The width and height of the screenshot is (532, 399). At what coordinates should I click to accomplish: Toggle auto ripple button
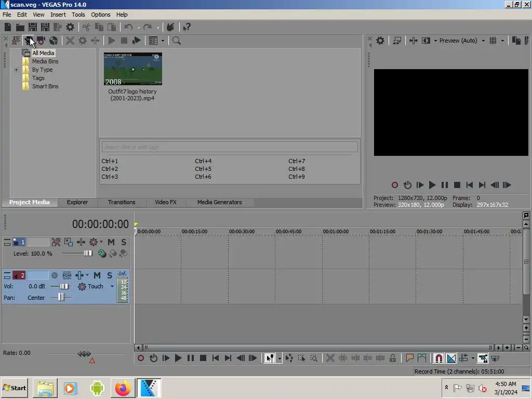pos(463,358)
